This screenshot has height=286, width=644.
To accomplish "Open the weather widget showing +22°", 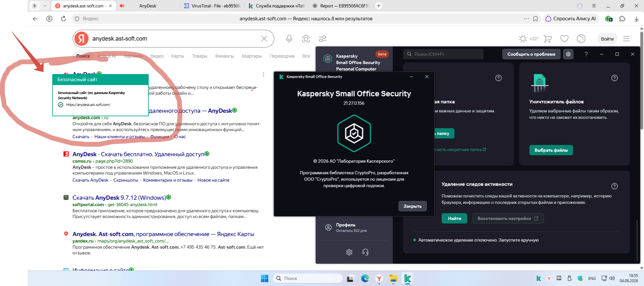I will point(529,39).
